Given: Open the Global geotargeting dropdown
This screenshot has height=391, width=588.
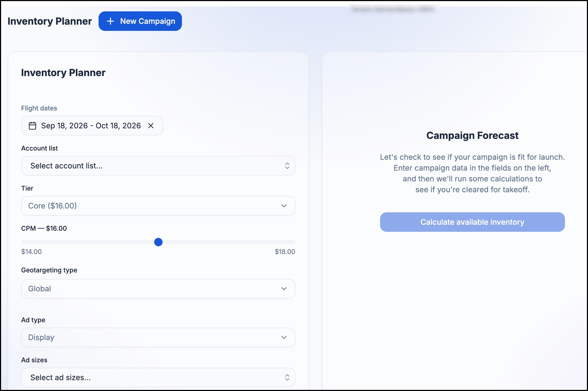Looking at the screenshot, I should [x=158, y=289].
